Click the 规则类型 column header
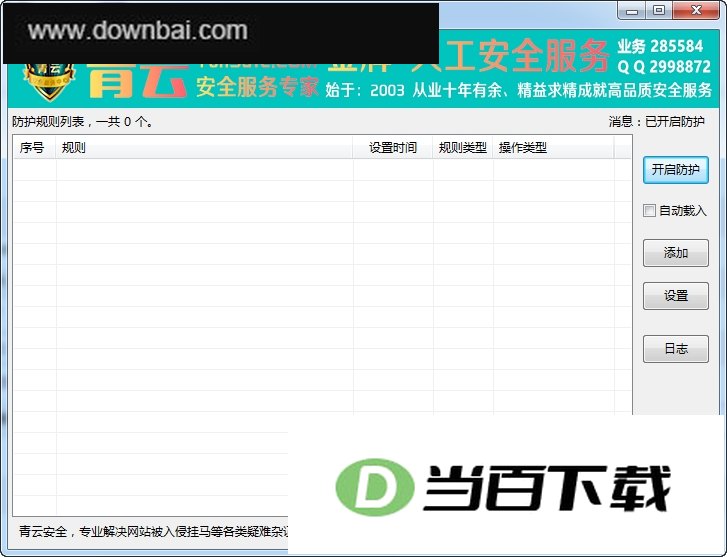 point(463,147)
